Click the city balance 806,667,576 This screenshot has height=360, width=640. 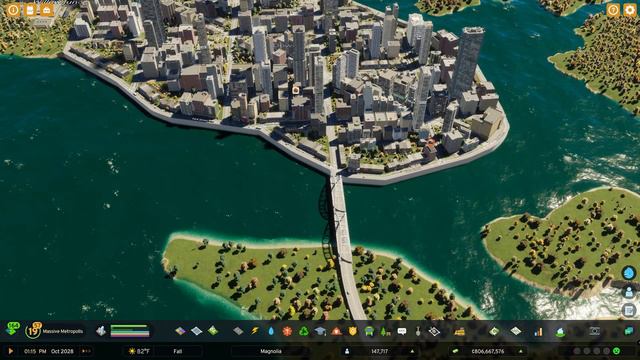[488, 351]
